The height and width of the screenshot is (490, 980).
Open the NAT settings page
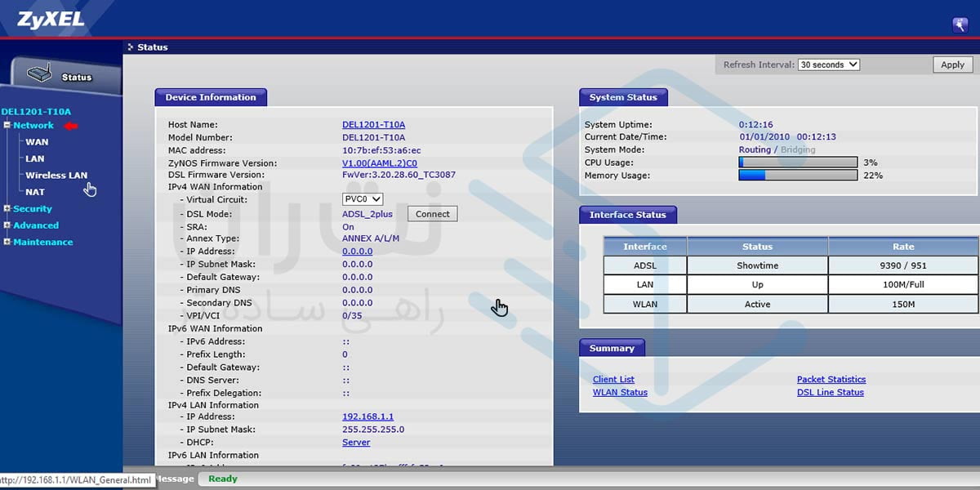click(35, 193)
